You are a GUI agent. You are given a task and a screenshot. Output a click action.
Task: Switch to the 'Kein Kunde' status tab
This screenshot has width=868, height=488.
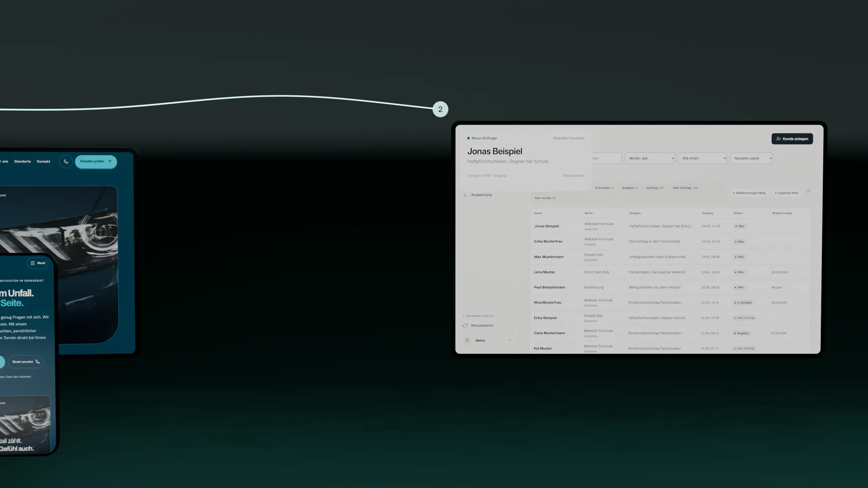pyautogui.click(x=545, y=198)
